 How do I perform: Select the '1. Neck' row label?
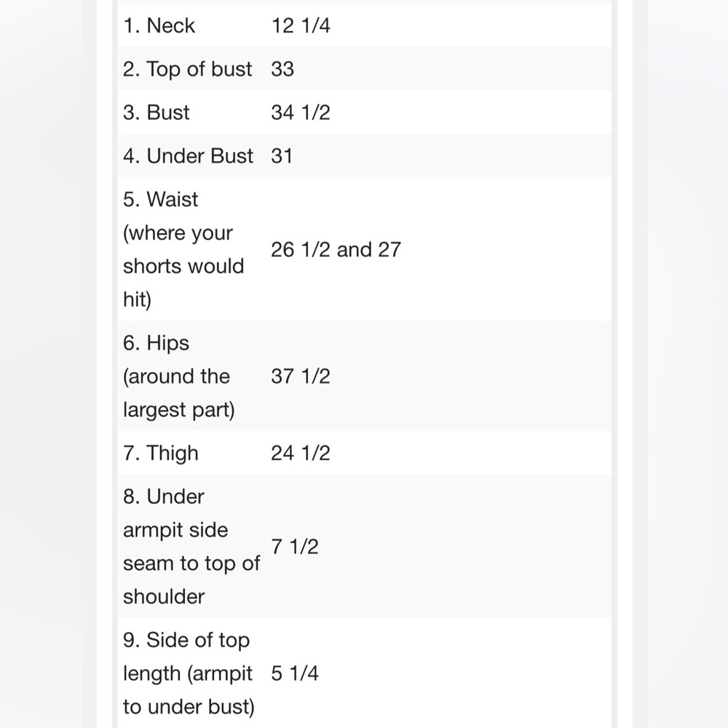(x=159, y=25)
